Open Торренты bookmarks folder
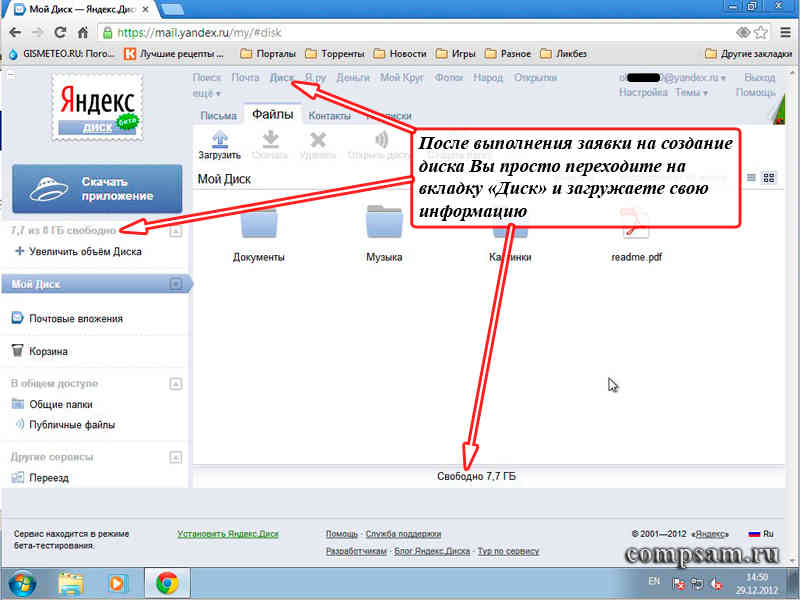Viewport: 800px width, 600px height. pyautogui.click(x=335, y=54)
